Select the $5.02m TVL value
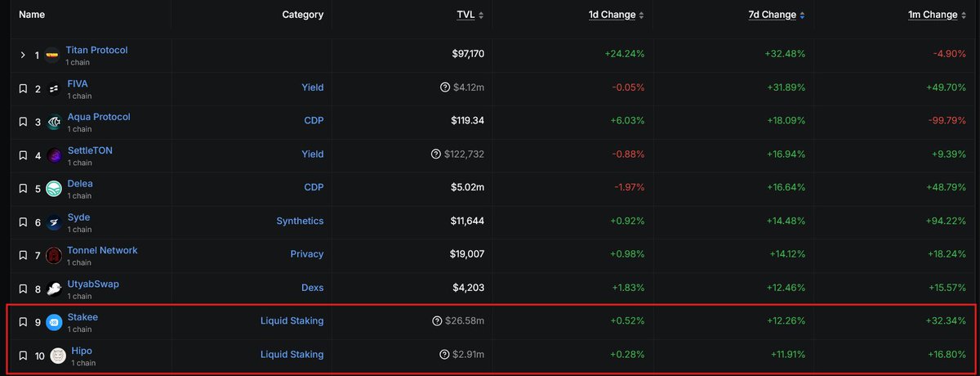Viewport: 980px width, 376px height. click(x=467, y=187)
